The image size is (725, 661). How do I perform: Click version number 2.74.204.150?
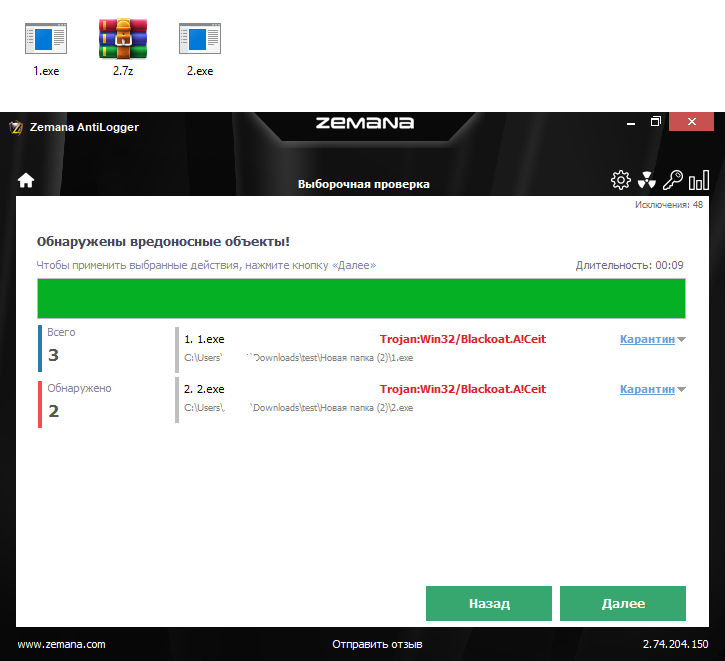point(675,644)
